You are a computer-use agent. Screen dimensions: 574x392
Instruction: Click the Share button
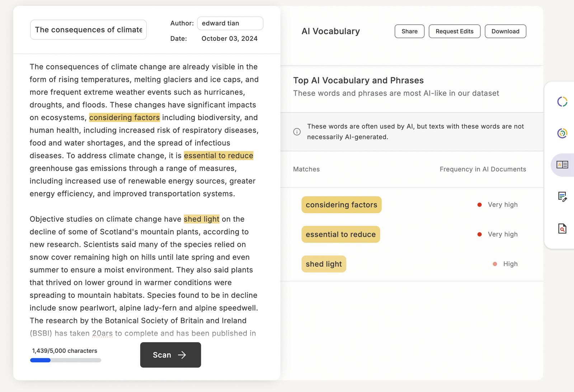click(409, 31)
